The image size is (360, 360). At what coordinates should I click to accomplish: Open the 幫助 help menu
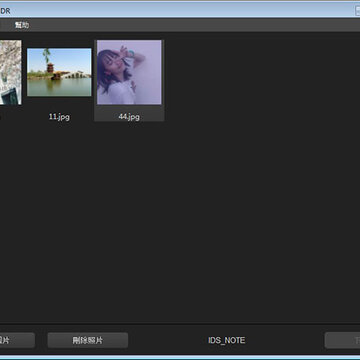pyautogui.click(x=22, y=25)
